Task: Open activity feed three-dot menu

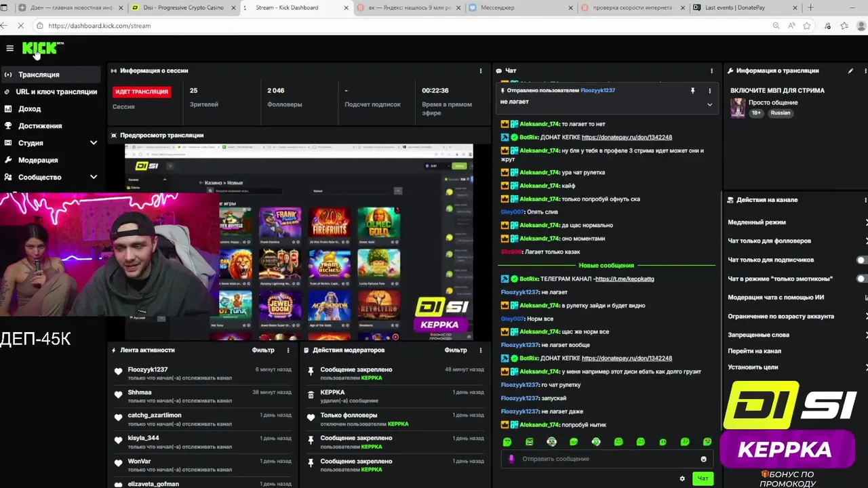Action: point(288,350)
